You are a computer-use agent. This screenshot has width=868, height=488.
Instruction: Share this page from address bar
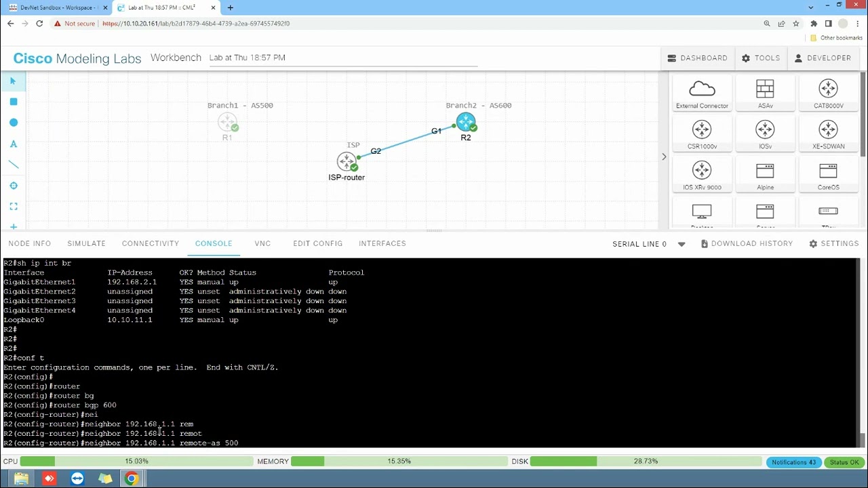click(x=781, y=24)
